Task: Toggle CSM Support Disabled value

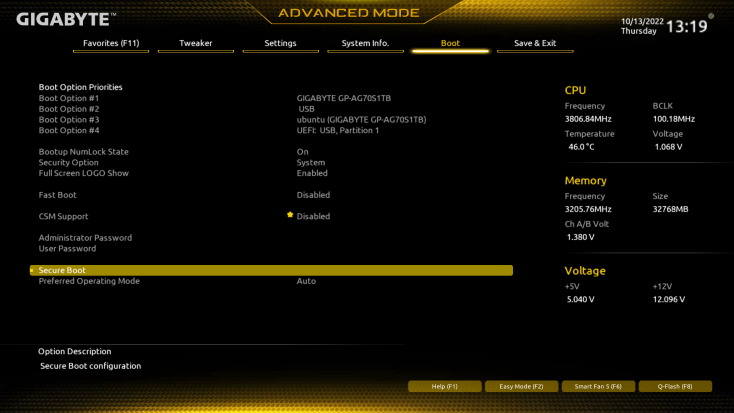Action: pyautogui.click(x=313, y=216)
